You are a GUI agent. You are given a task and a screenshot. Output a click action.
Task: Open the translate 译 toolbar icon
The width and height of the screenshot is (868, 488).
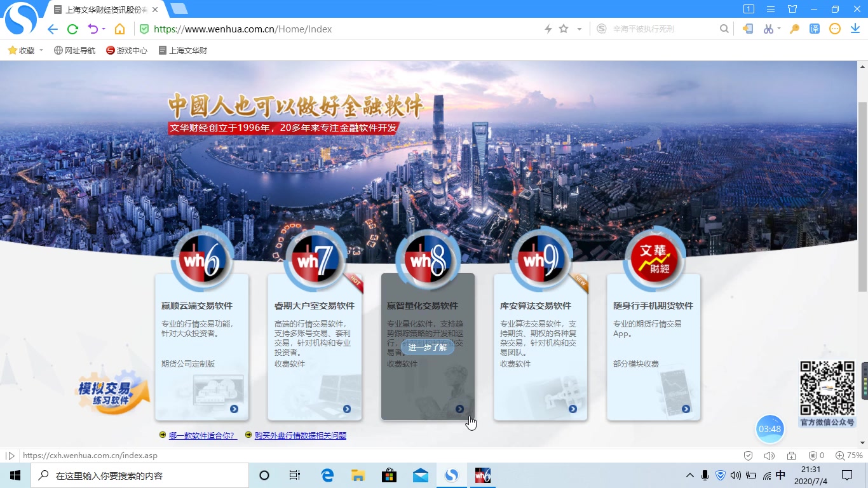[815, 29]
